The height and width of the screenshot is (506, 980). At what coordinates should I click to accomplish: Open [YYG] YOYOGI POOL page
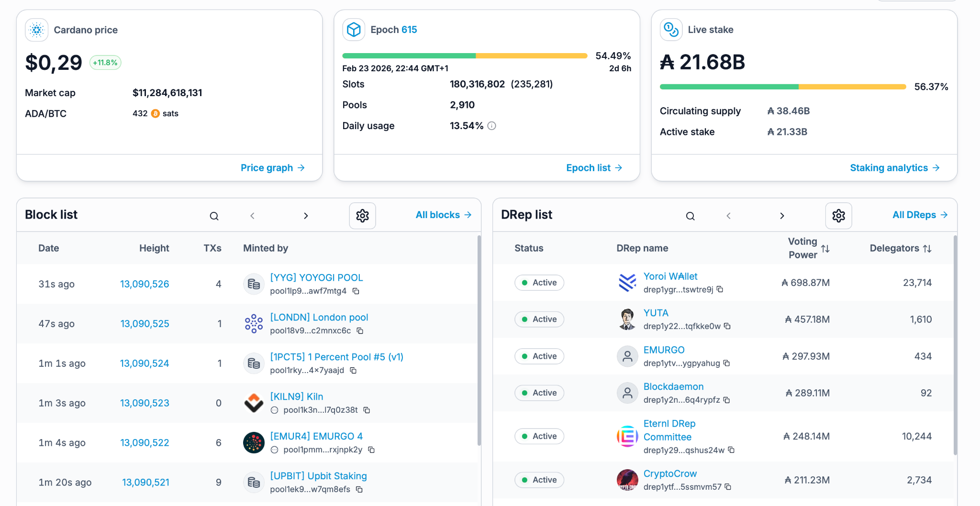(316, 278)
